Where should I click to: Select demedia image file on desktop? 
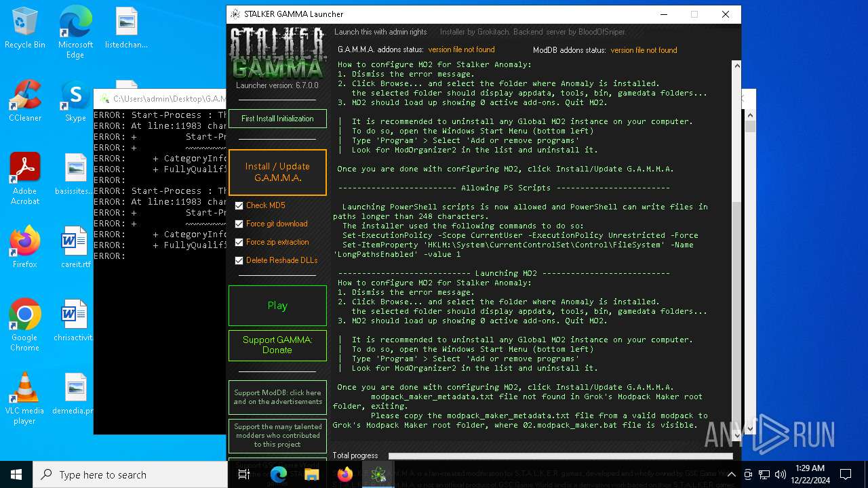coord(74,394)
